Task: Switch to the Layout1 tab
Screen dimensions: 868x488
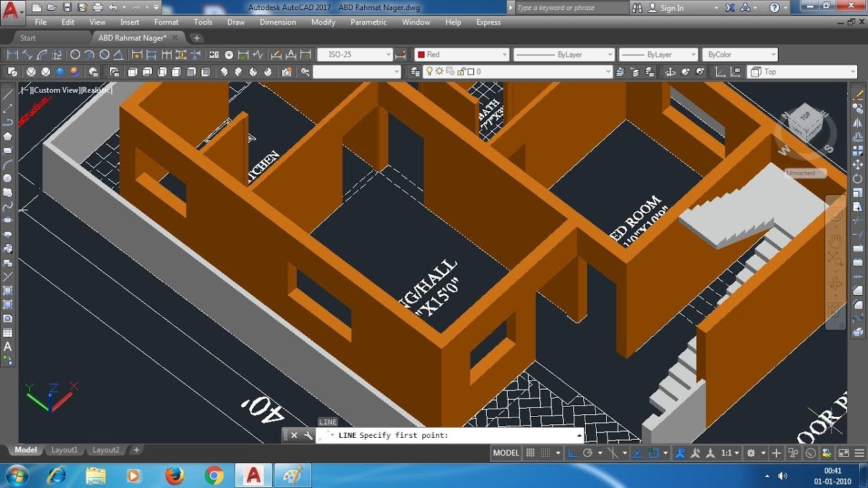Action: pos(64,450)
